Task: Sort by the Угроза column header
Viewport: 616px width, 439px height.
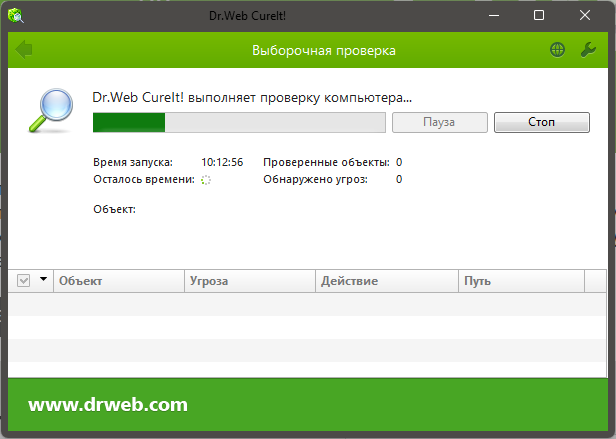Action: (x=249, y=281)
